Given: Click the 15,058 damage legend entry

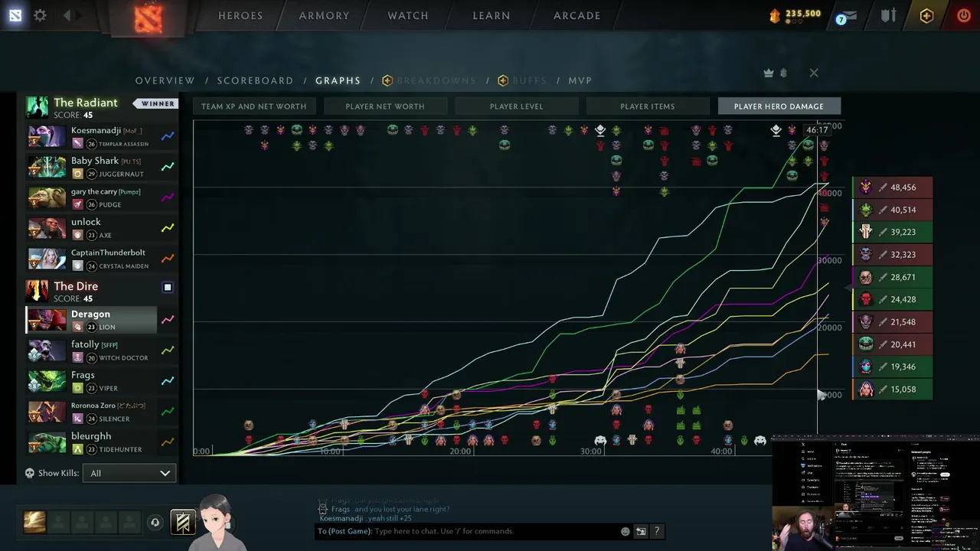Looking at the screenshot, I should [x=893, y=390].
